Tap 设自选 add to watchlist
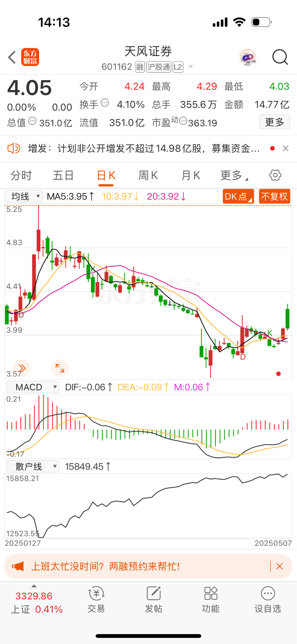Screen dimensions: 297x644 [x=268, y=599]
